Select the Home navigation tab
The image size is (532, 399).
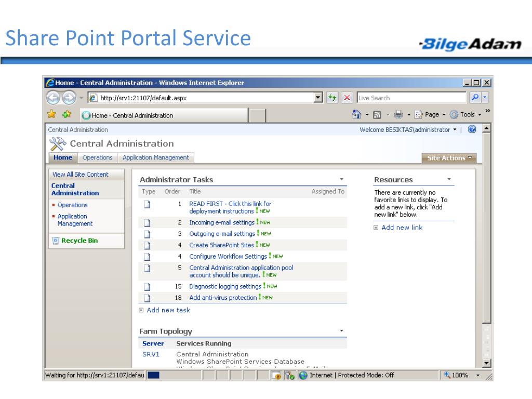tap(63, 158)
